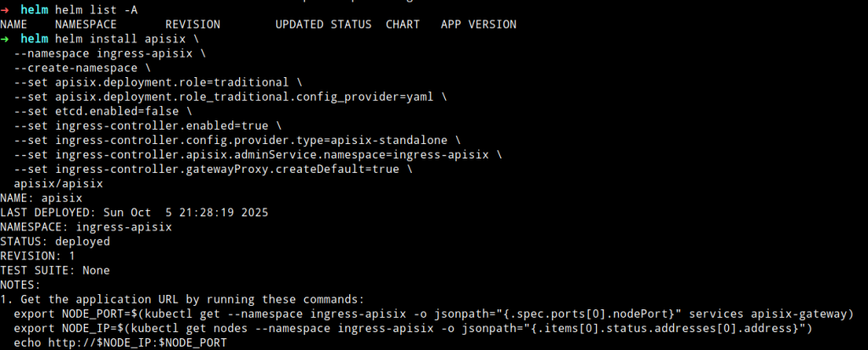Click the NAMESPACE column header in helm list output
868x350 pixels.
86,25
